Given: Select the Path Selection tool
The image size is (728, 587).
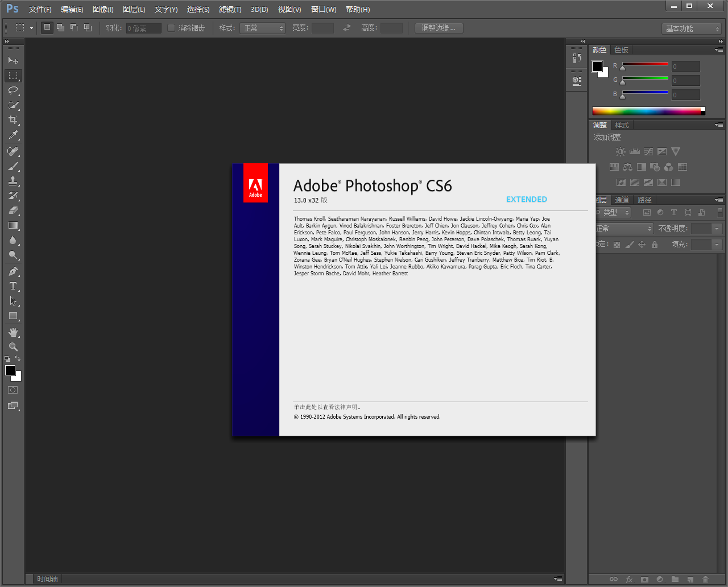Looking at the screenshot, I should [x=13, y=301].
